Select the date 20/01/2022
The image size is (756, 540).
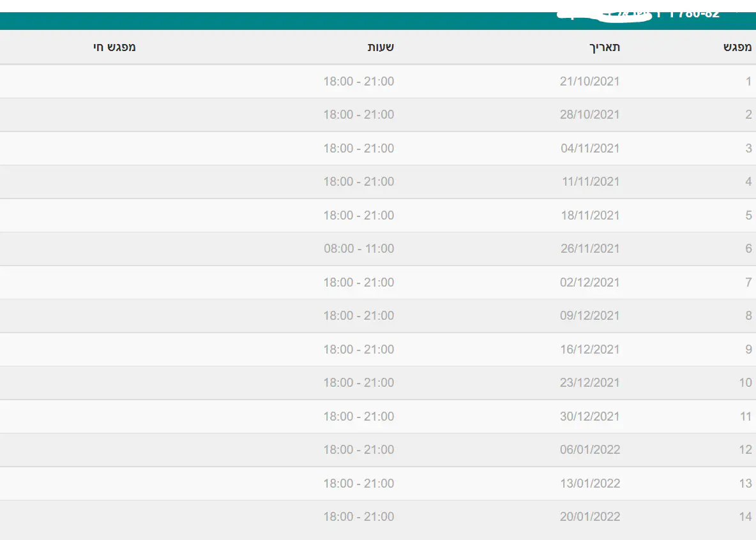(590, 517)
